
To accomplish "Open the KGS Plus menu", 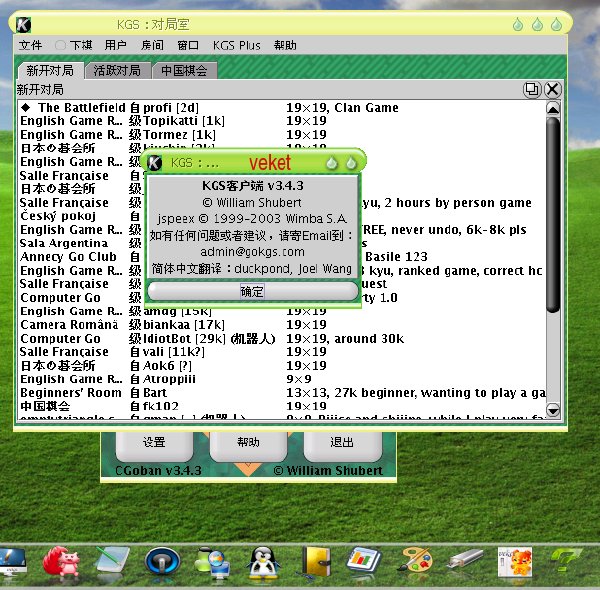I will point(236,45).
